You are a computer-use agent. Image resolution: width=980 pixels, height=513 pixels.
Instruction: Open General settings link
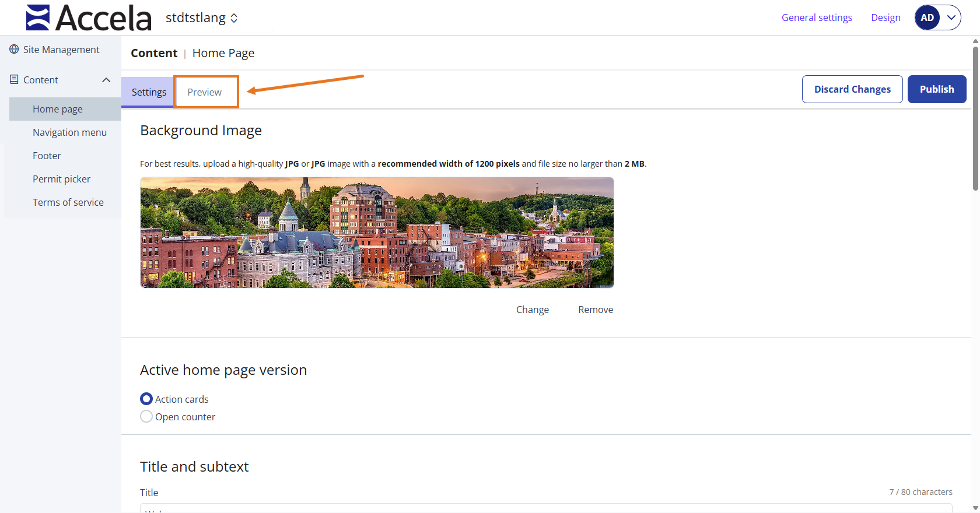(x=816, y=17)
